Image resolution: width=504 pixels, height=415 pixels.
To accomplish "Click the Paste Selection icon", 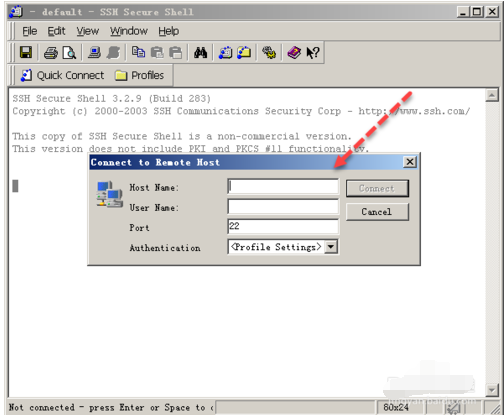I will pyautogui.click(x=175, y=52).
